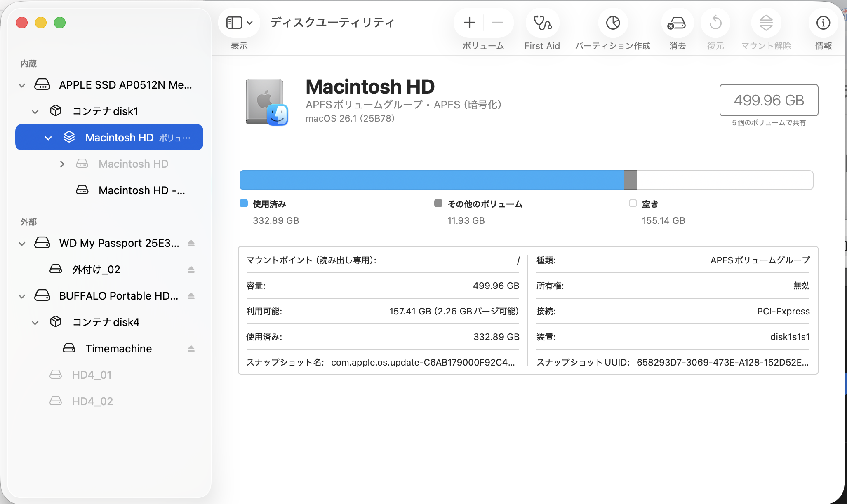Select the Timemachine volume in sidebar
Screen dimensions: 847x504
tap(118, 349)
